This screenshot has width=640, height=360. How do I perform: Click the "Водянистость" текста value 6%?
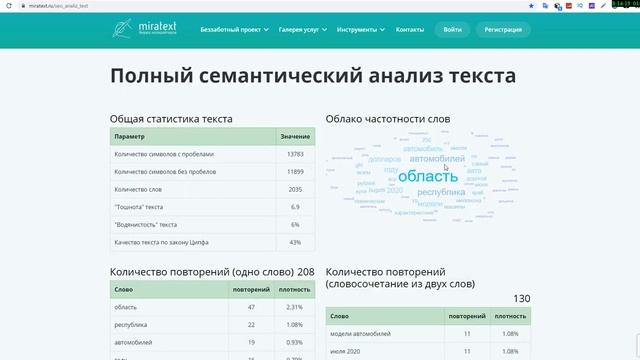(x=295, y=224)
